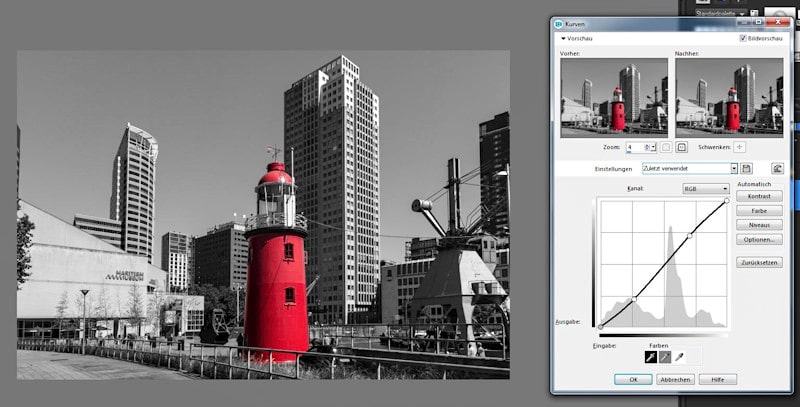Click the Nachher preview thumbnail
This screenshot has width=800, height=407.
click(728, 96)
